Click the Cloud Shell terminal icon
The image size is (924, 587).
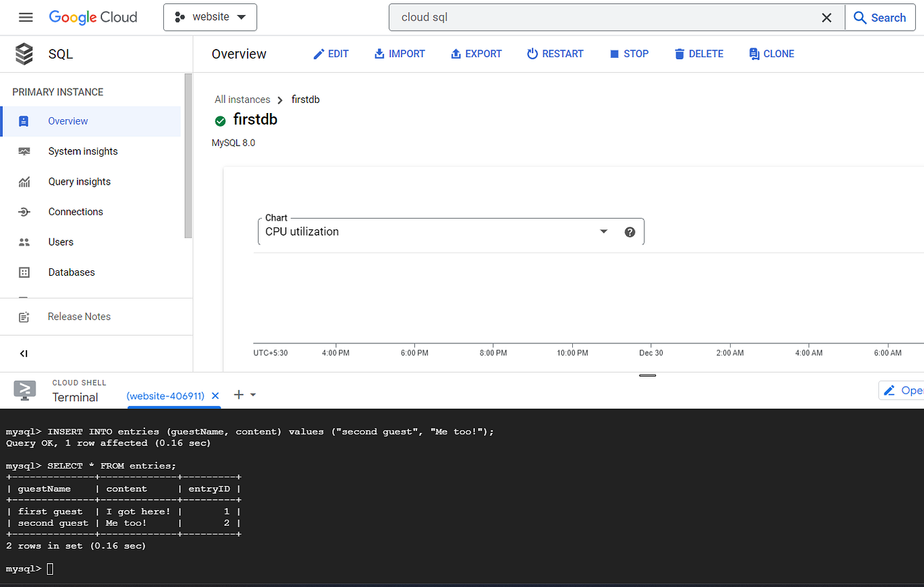[x=24, y=390]
